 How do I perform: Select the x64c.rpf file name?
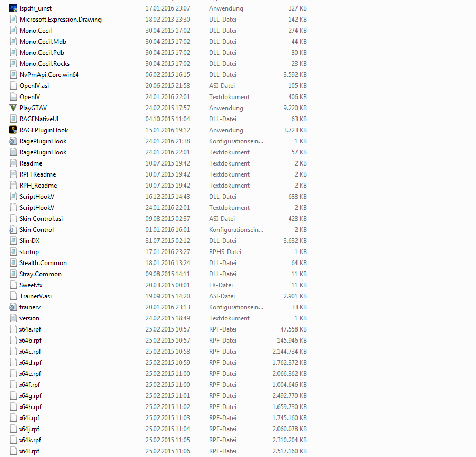coord(30,352)
